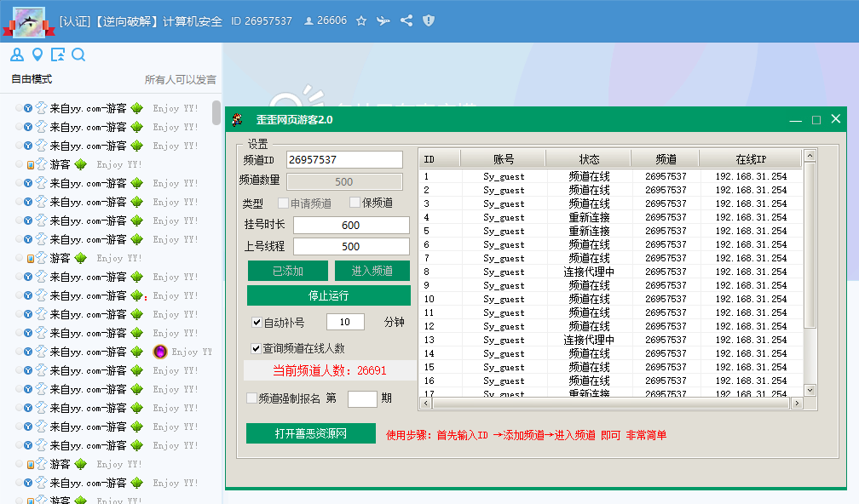Click the screen import icon in the sidebar
Viewport: 859px width, 504px height.
pos(58,54)
